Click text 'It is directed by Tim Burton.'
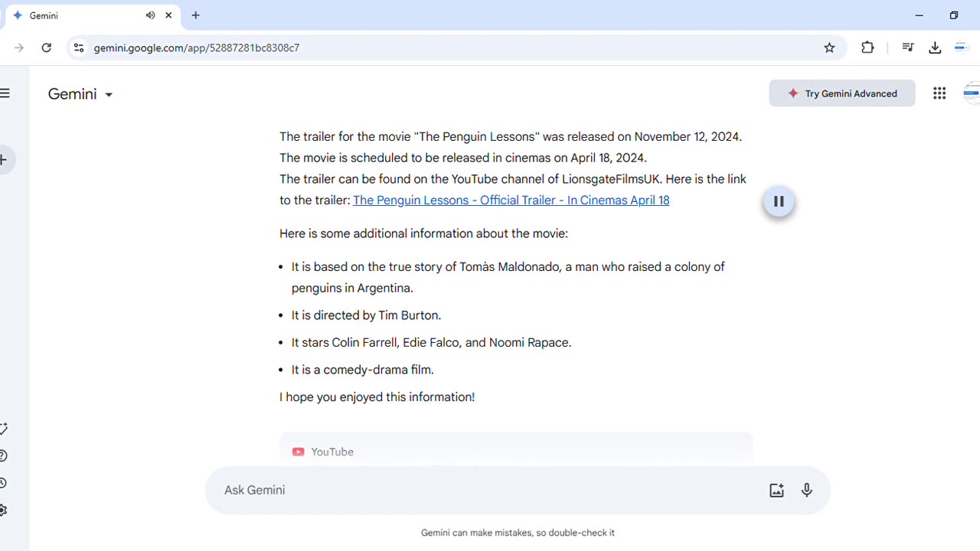980x551 pixels. 366,315
